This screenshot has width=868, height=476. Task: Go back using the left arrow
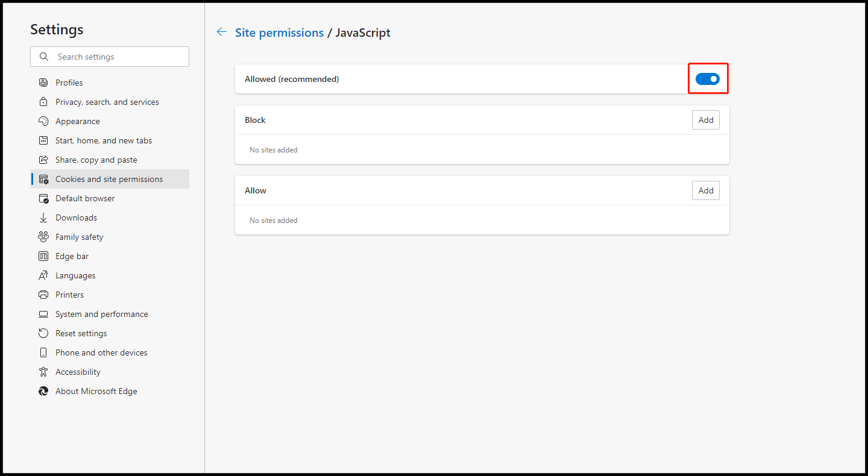click(x=222, y=32)
